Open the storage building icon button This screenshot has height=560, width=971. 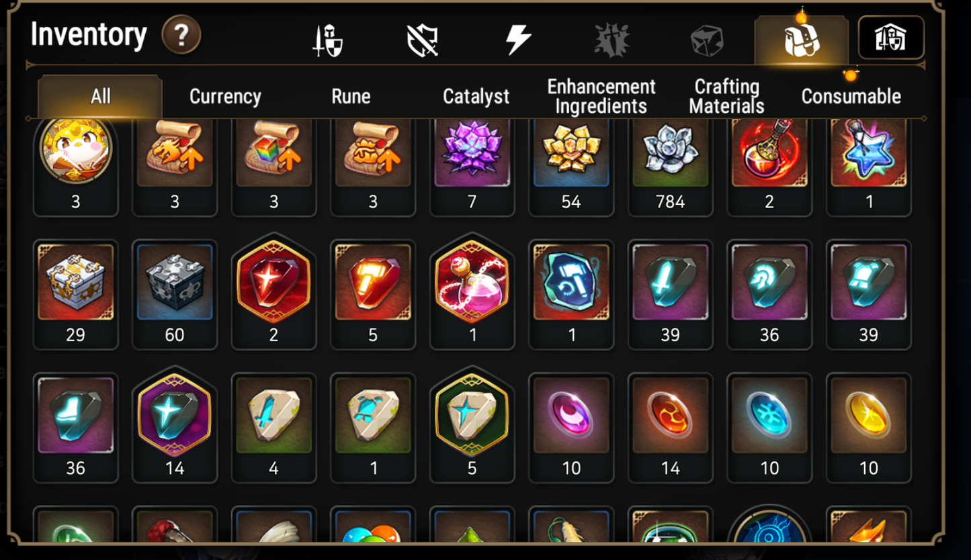(891, 38)
